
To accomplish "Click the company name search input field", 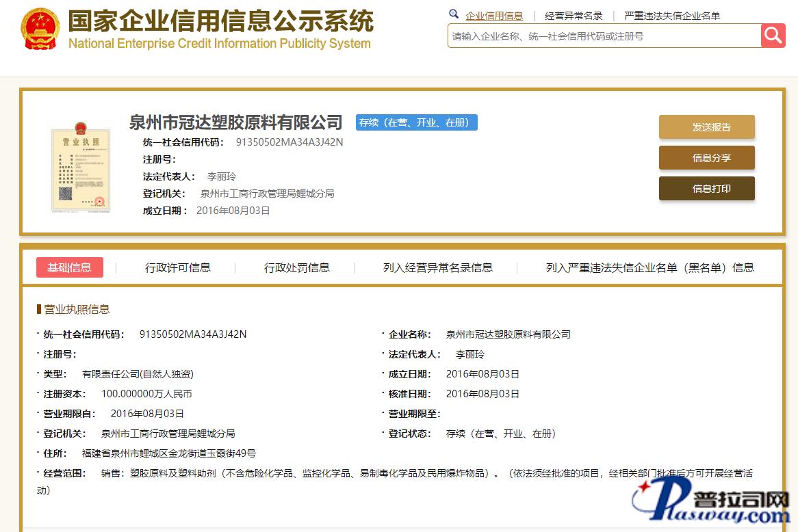I will 604,36.
